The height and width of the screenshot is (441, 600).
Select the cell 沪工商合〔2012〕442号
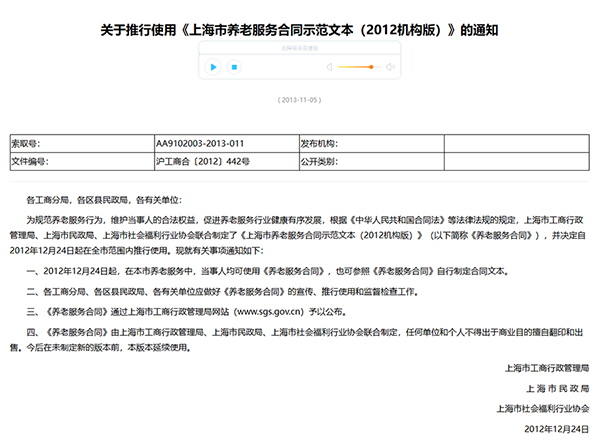point(227,162)
